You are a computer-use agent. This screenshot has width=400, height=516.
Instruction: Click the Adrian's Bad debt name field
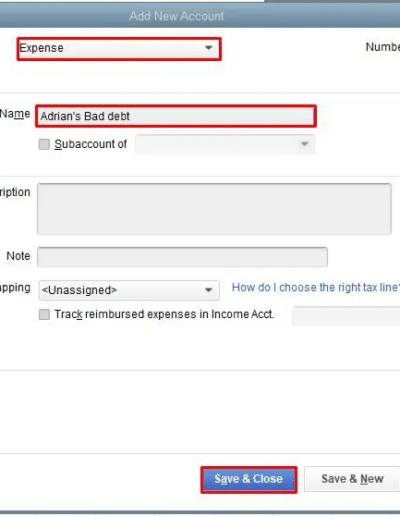[x=176, y=116]
